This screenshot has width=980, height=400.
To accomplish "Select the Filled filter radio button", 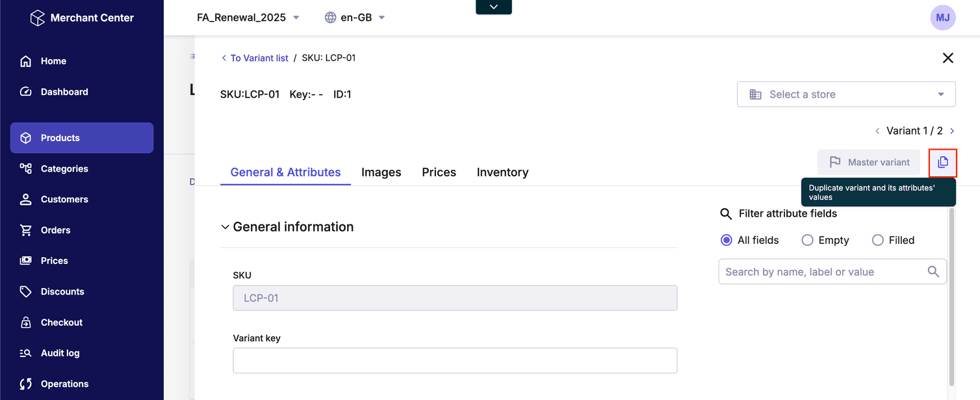I will (x=877, y=240).
